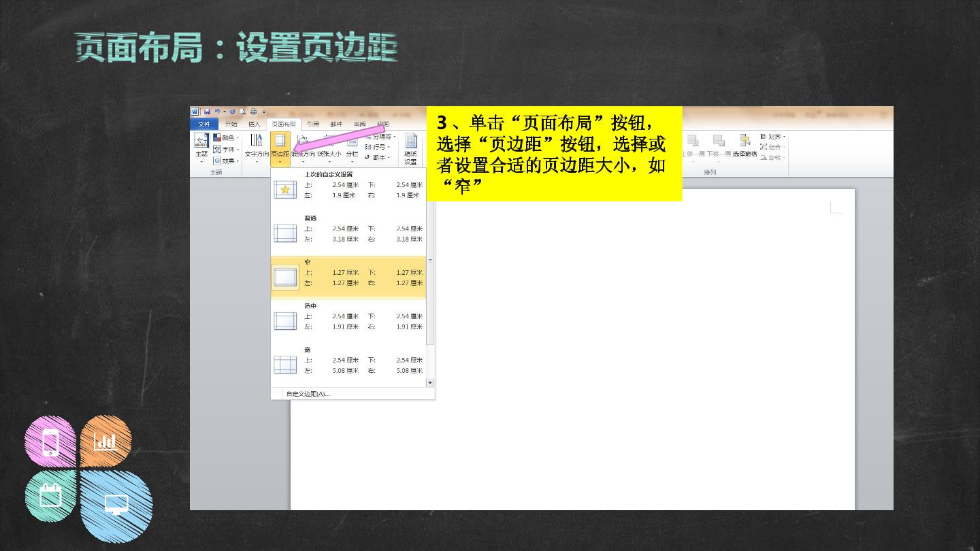Click the 页边距 (Margins) button
The height and width of the screenshot is (551, 980).
[280, 148]
